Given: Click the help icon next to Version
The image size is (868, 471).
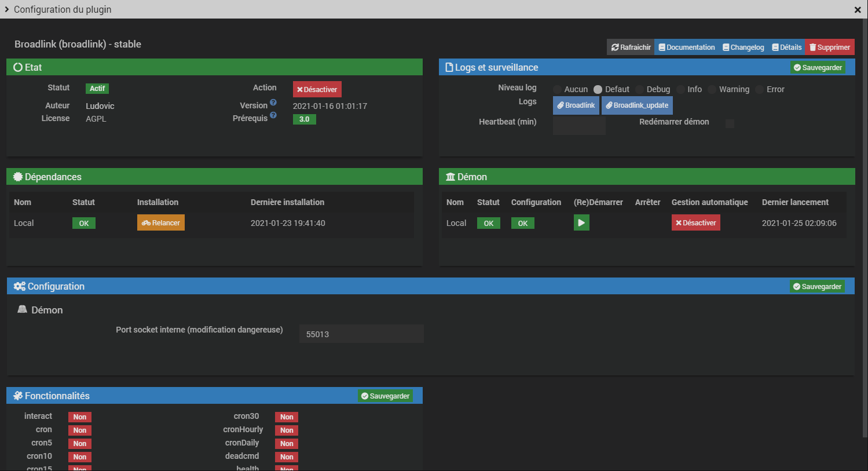Looking at the screenshot, I should coord(273,103).
